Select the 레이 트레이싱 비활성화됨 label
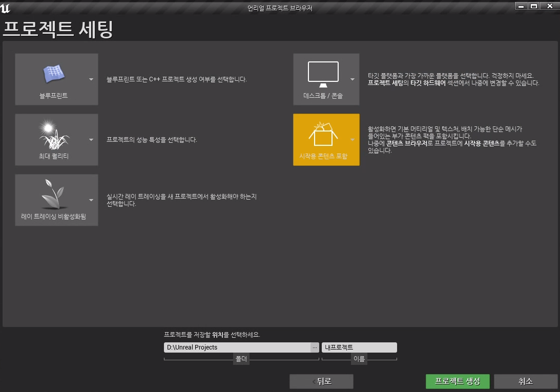Viewport: 560px width, 392px height. [54, 216]
